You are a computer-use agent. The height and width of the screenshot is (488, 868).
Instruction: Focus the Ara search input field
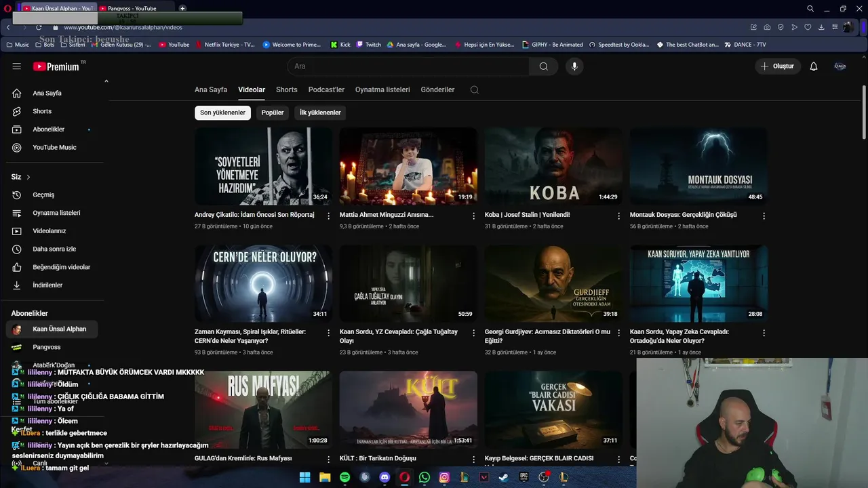click(x=408, y=66)
